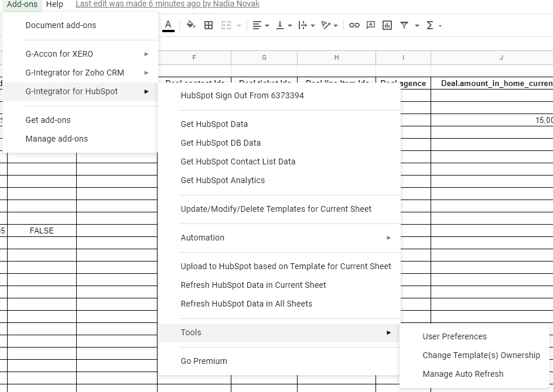Select Get HubSpot Analytics
This screenshot has height=392, width=553.
click(279, 180)
